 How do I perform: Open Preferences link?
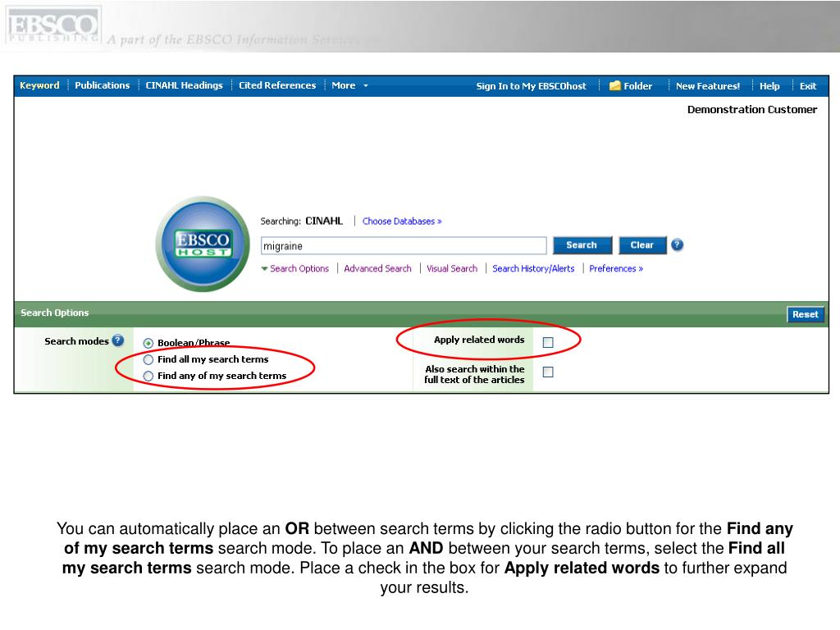tap(616, 268)
